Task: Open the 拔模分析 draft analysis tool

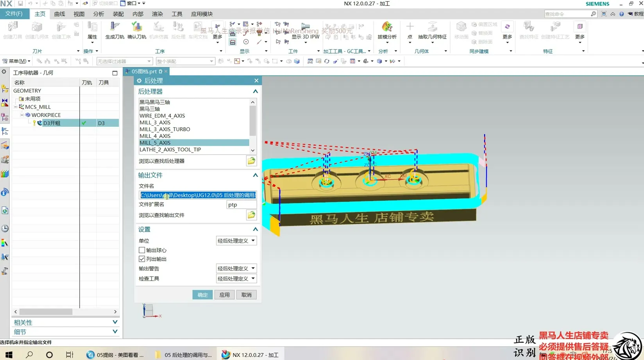Action: [x=387, y=30]
